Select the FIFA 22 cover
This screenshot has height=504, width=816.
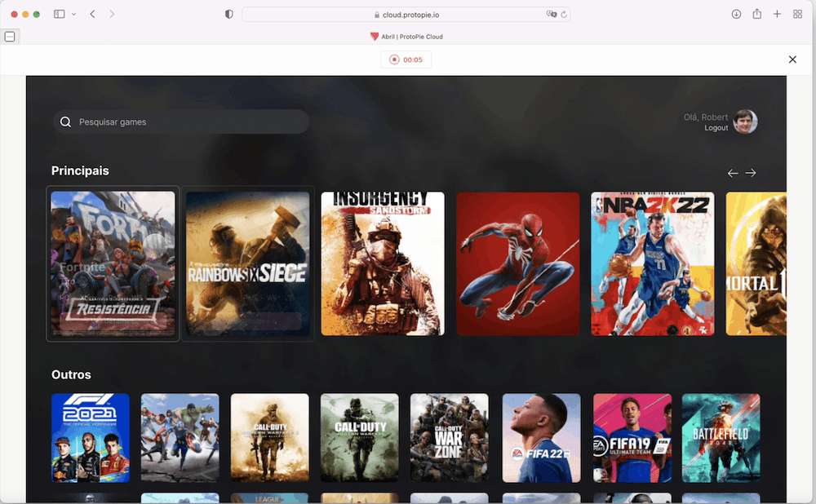click(x=541, y=438)
